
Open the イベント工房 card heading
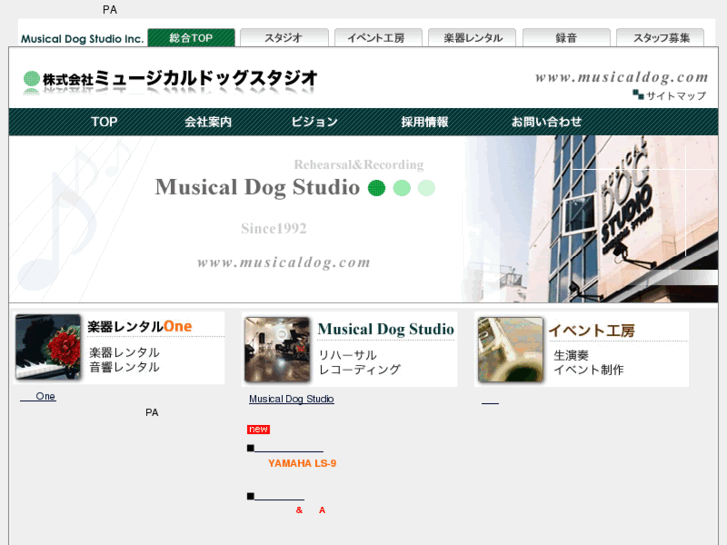click(x=592, y=331)
